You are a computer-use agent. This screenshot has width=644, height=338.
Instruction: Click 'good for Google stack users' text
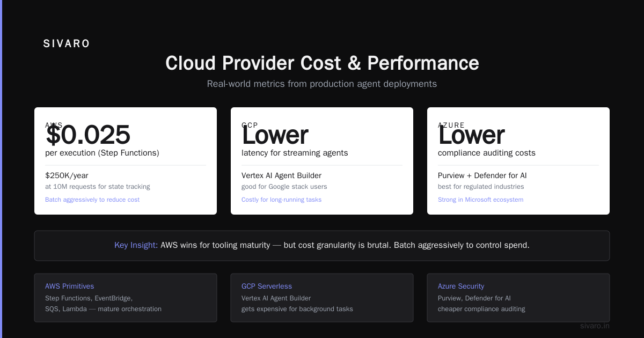(x=284, y=187)
